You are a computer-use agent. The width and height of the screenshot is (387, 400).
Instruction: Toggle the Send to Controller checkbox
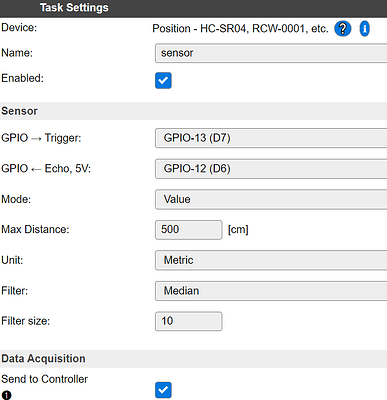click(x=163, y=390)
